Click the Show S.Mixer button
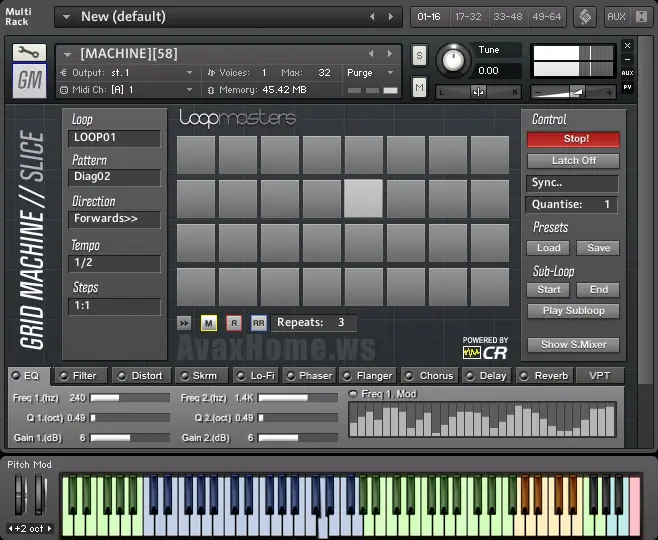The height and width of the screenshot is (540, 658). (x=573, y=345)
